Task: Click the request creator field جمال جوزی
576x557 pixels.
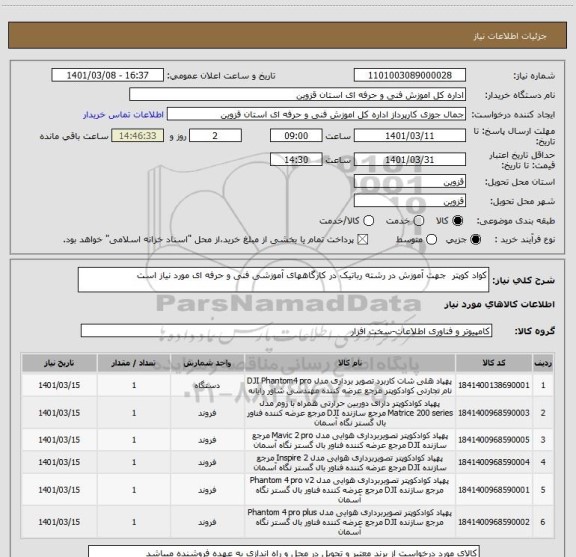Action: 316,114
